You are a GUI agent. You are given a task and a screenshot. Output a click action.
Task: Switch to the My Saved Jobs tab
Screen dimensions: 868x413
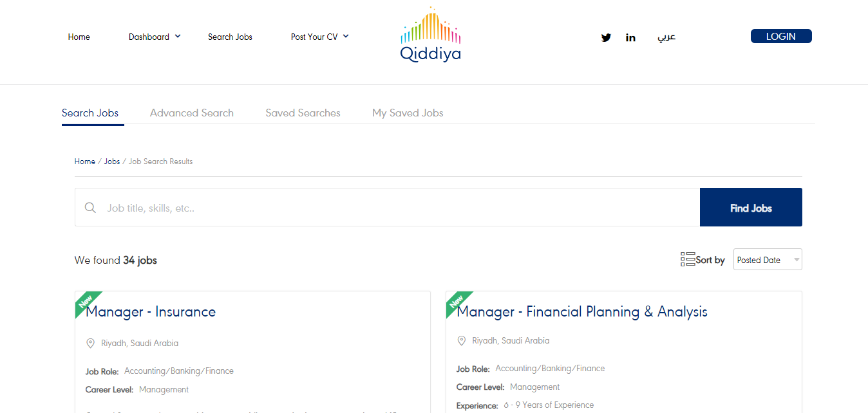(408, 113)
